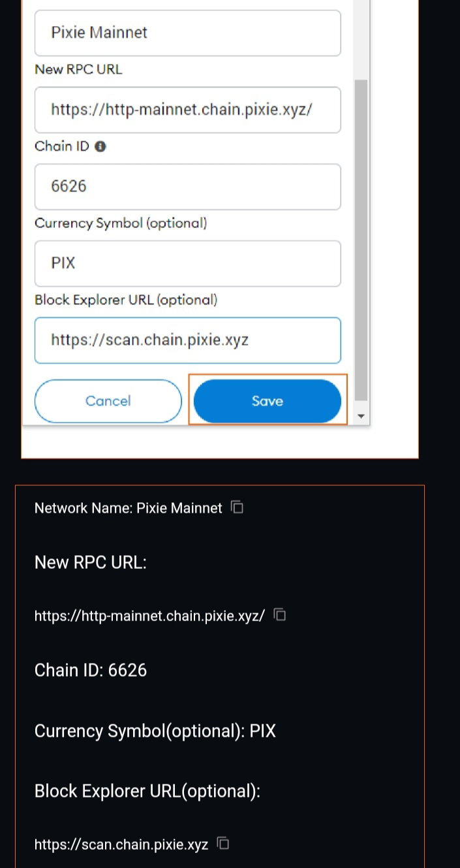Click into the New RPC URL field
460x868 pixels.
[x=188, y=110]
